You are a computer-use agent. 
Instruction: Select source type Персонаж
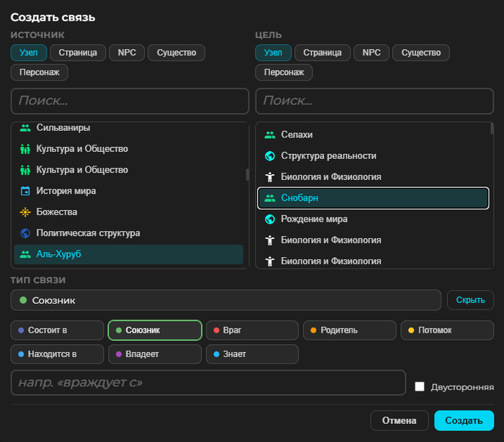click(x=39, y=72)
